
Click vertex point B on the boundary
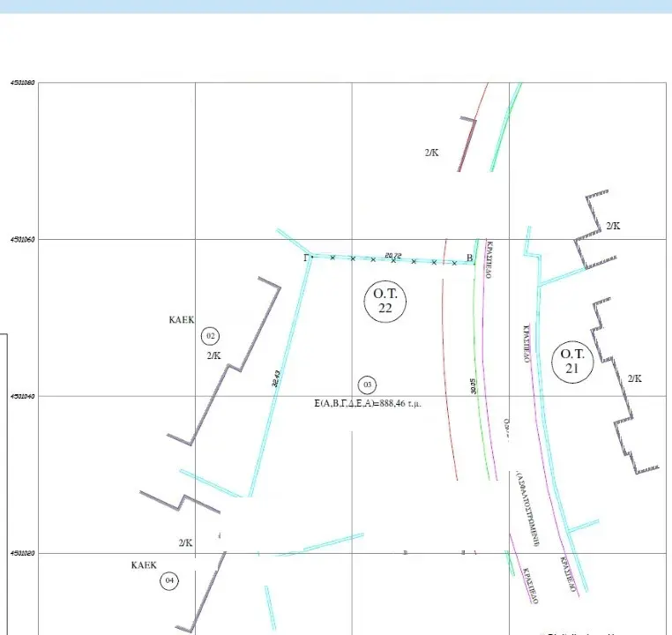click(x=470, y=258)
